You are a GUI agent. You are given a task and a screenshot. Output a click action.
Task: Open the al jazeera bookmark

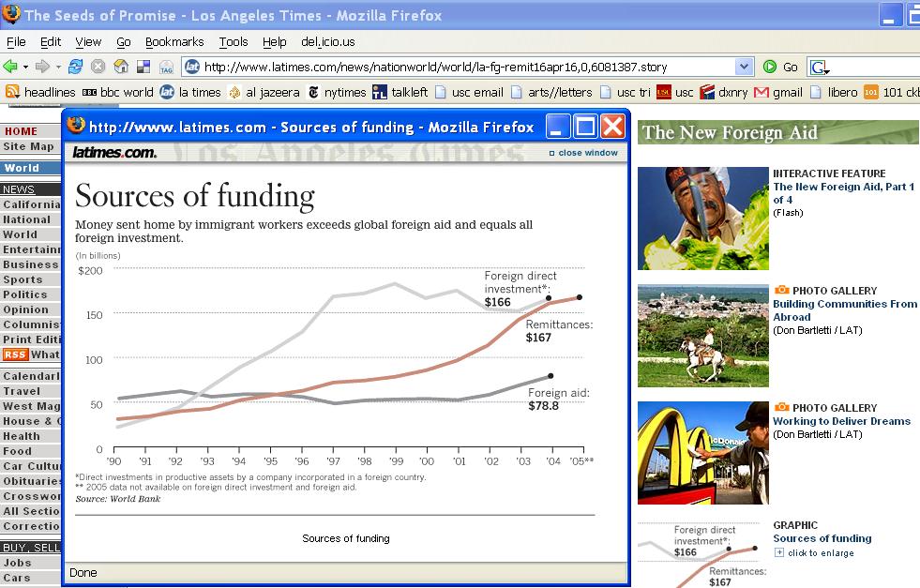point(264,92)
